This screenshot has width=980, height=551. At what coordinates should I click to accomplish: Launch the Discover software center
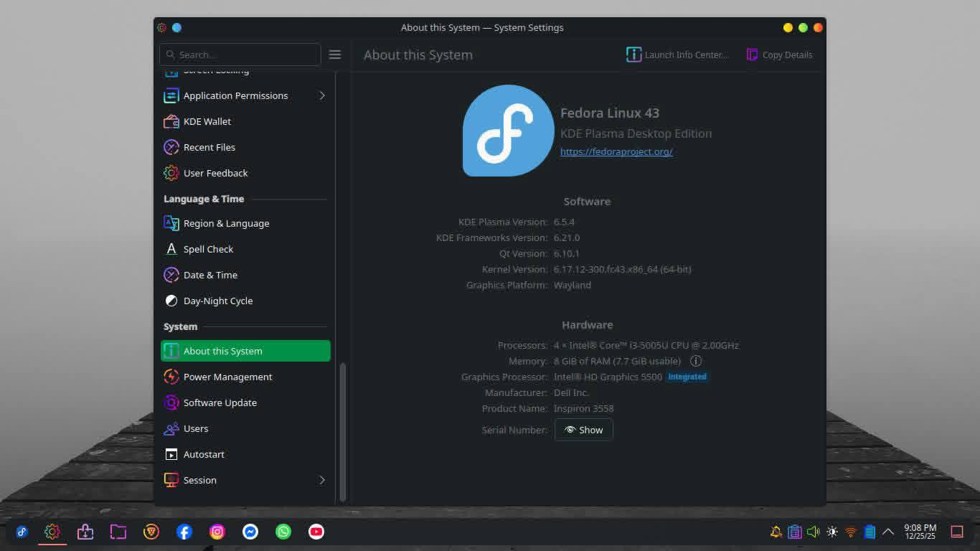pos(85,532)
